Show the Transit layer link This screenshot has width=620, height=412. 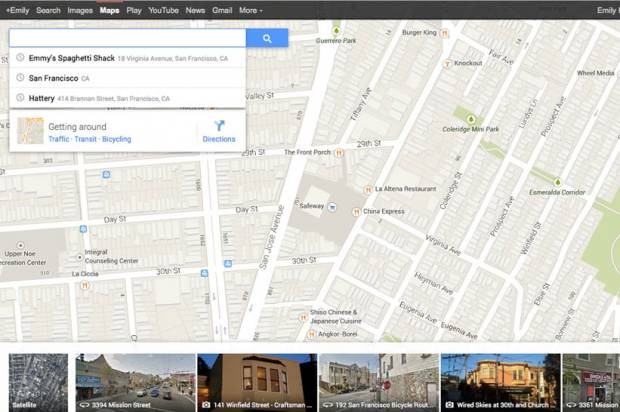coord(85,139)
